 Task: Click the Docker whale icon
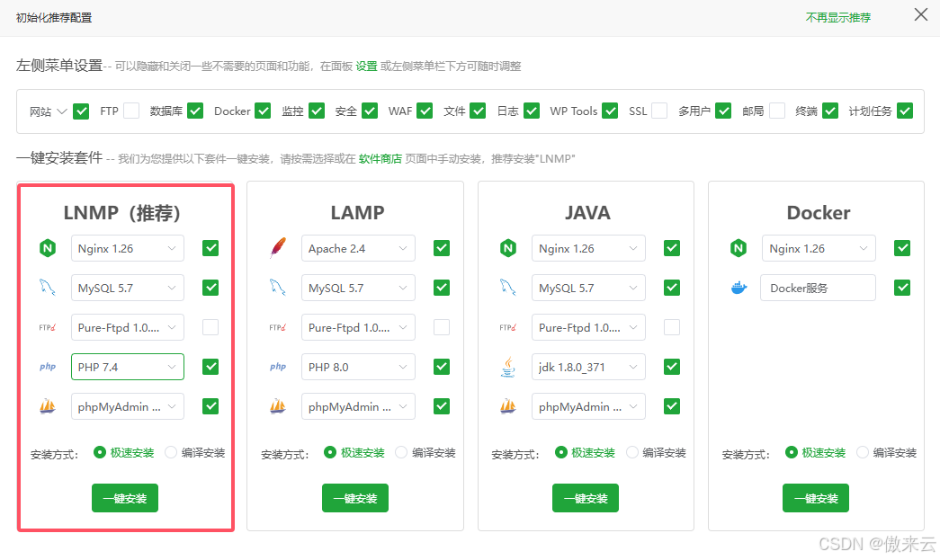pos(739,288)
